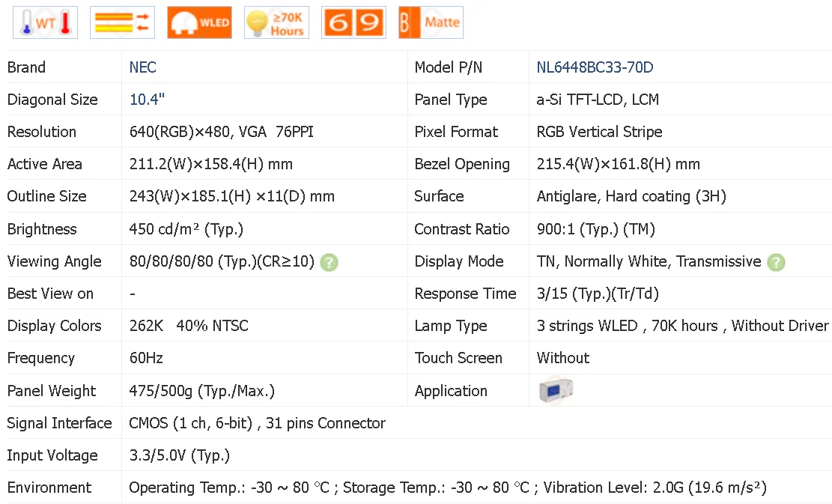Viewport: 832px width, 504px height.
Task: Open help icon next to Display Mode value
Action: [x=776, y=262]
